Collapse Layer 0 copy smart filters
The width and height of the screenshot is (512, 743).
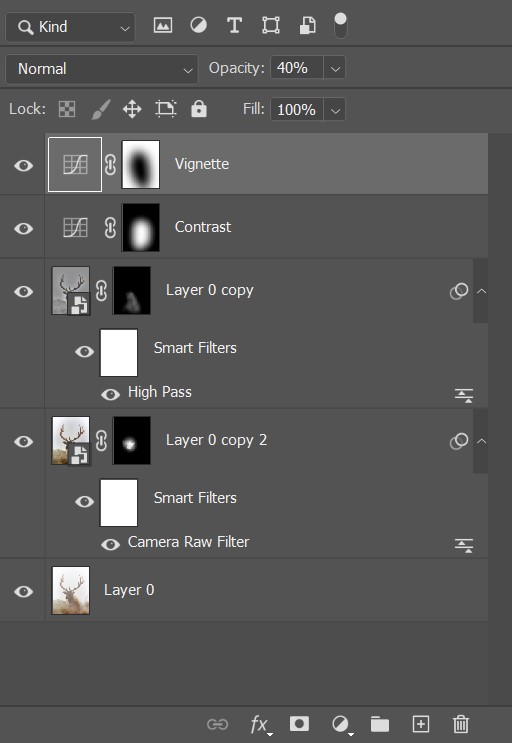481,291
